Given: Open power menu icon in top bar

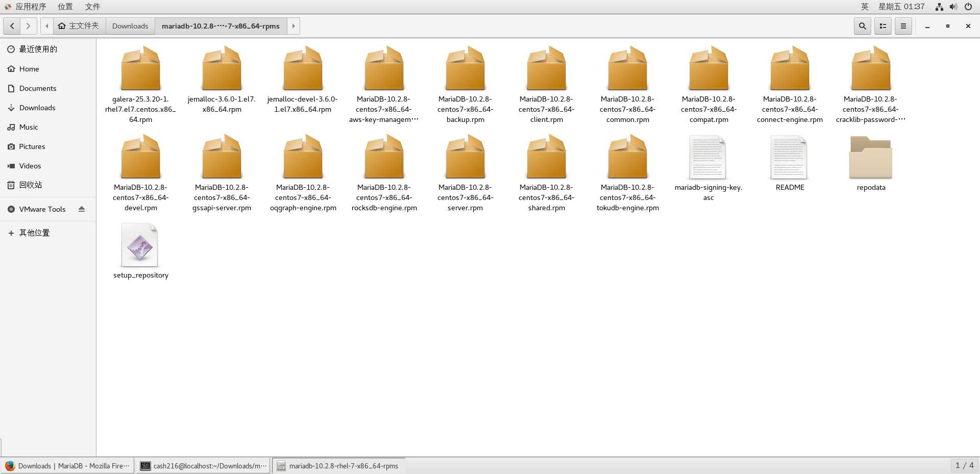Looking at the screenshot, I should [968, 7].
